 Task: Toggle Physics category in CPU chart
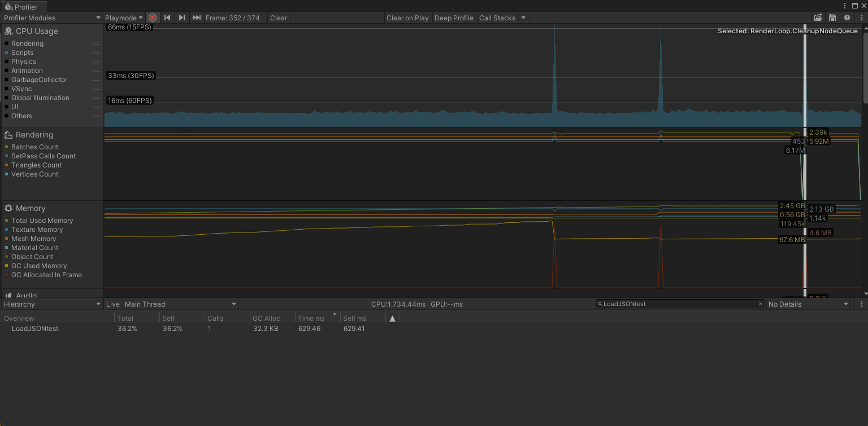[7, 62]
